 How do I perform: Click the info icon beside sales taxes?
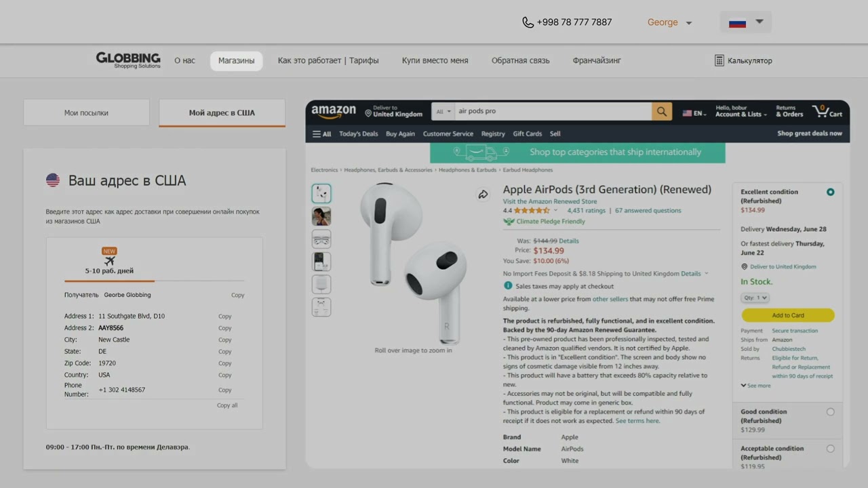(508, 286)
